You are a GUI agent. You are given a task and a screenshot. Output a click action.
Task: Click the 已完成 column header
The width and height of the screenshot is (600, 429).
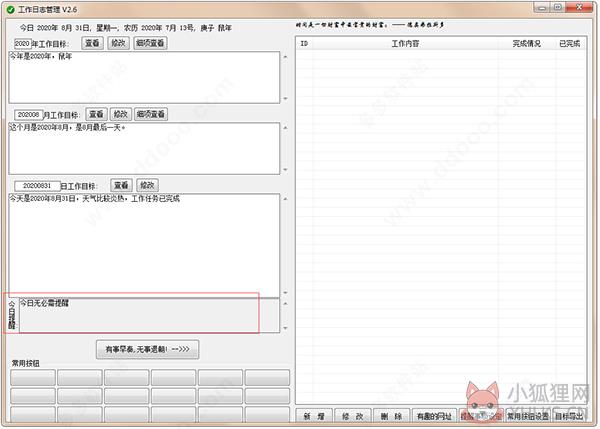click(569, 44)
